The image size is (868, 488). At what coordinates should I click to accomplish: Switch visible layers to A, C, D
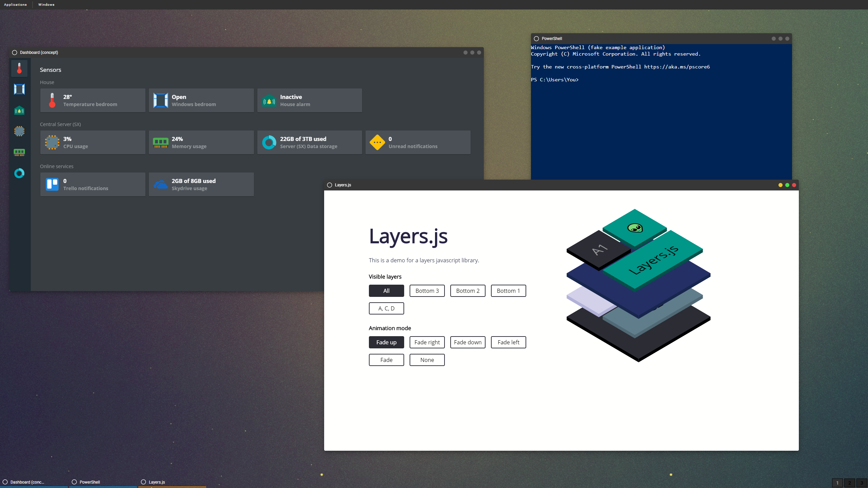pyautogui.click(x=386, y=308)
